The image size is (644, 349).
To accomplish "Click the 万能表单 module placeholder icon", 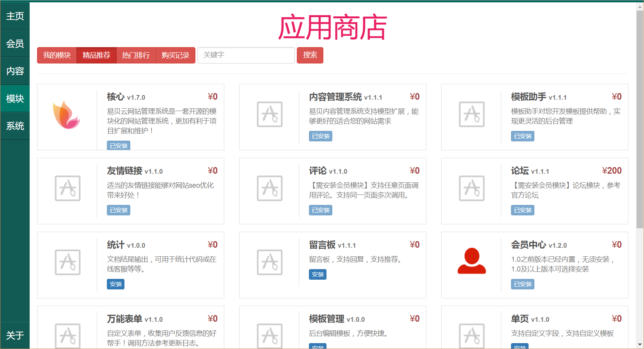I will pos(67,336).
